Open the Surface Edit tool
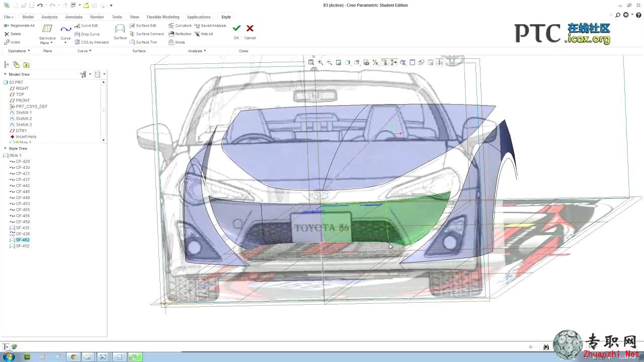The width and height of the screenshot is (644, 362). click(x=143, y=26)
